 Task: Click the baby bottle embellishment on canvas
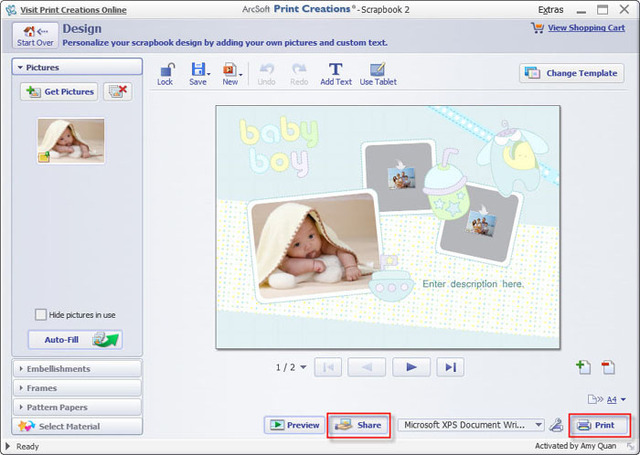point(445,186)
